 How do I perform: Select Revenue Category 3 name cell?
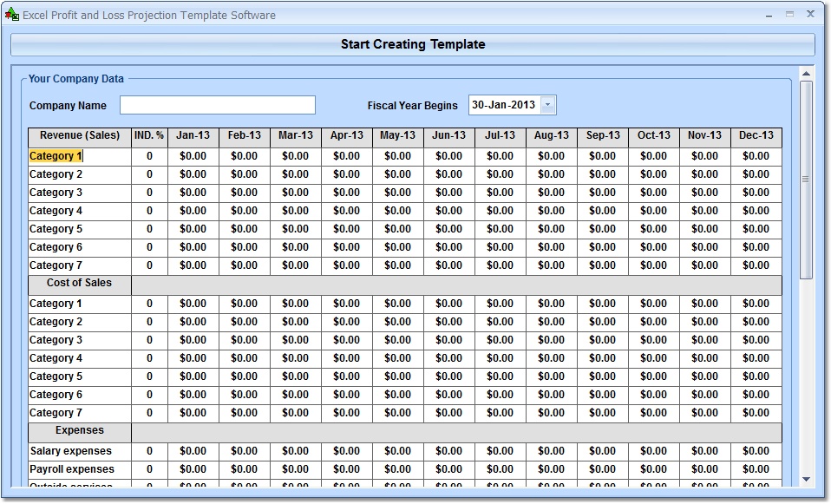[x=80, y=193]
